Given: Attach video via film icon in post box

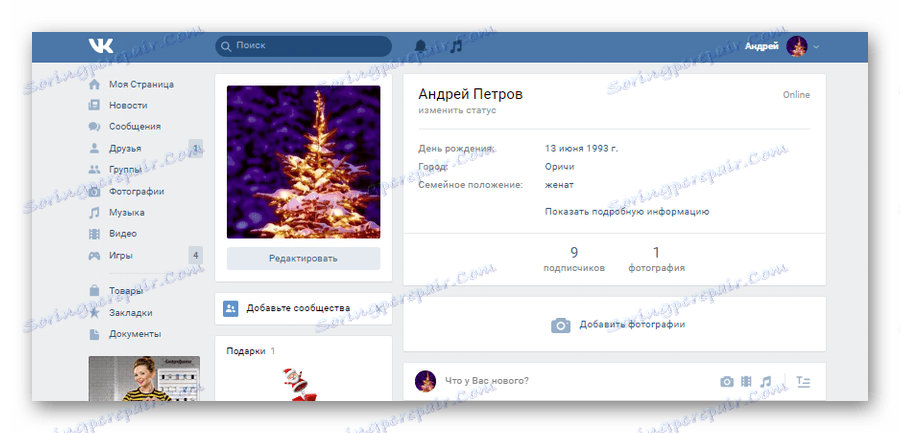Looking at the screenshot, I should coord(746,381).
